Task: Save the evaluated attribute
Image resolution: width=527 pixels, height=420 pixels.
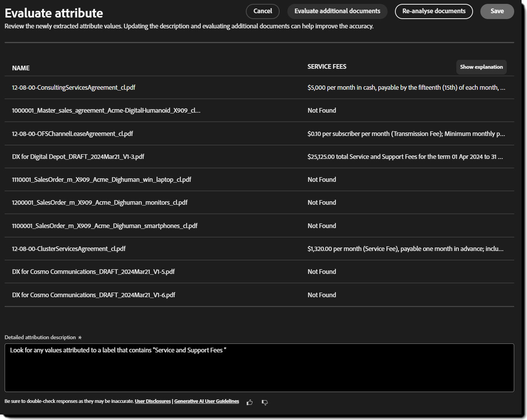Action: 497,11
